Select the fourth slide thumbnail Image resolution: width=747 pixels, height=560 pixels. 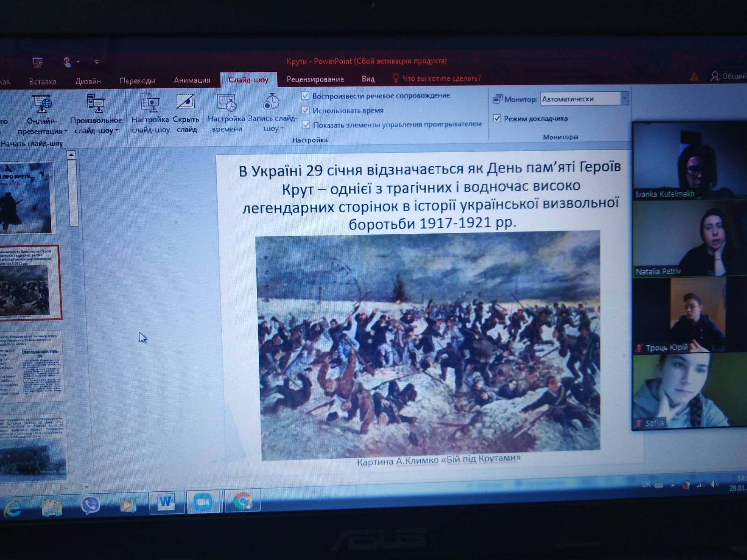pos(33,447)
